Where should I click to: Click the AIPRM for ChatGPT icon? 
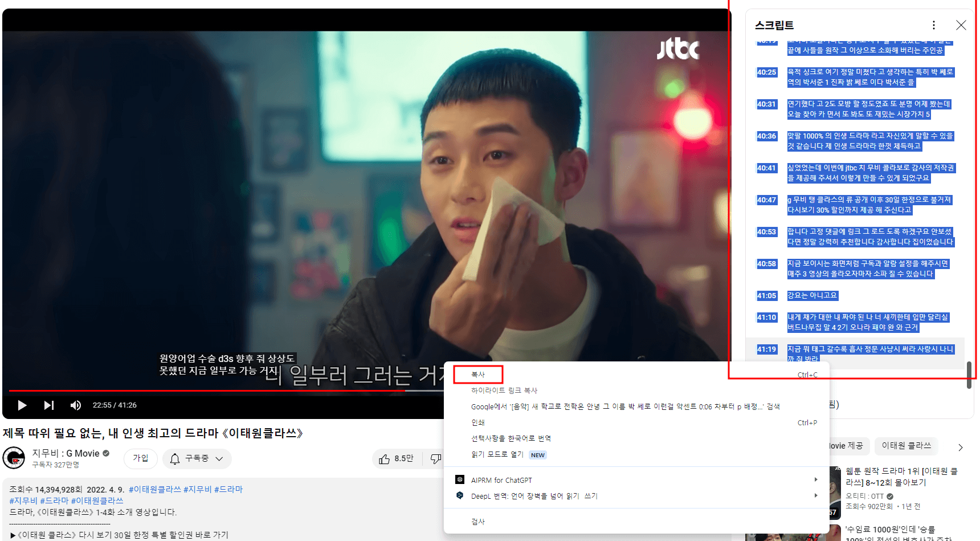pyautogui.click(x=460, y=479)
